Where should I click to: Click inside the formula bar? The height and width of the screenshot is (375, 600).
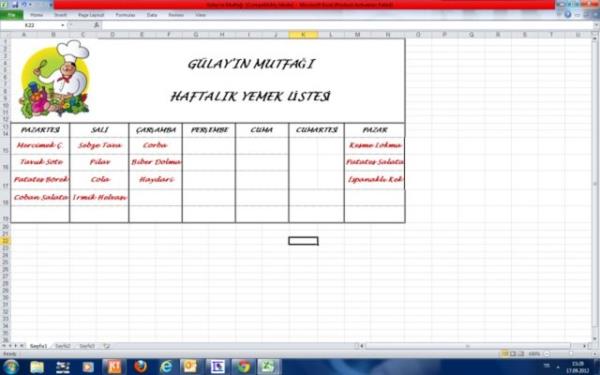348,25
